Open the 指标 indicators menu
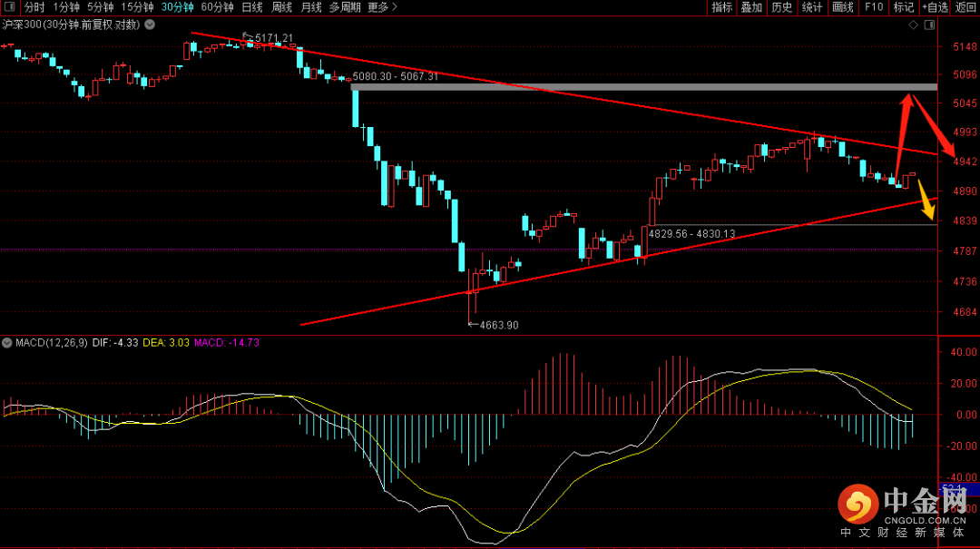 721,7
